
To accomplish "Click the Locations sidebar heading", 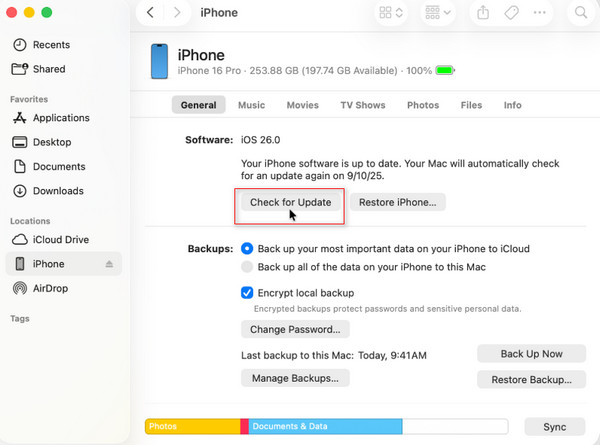I will tap(30, 221).
